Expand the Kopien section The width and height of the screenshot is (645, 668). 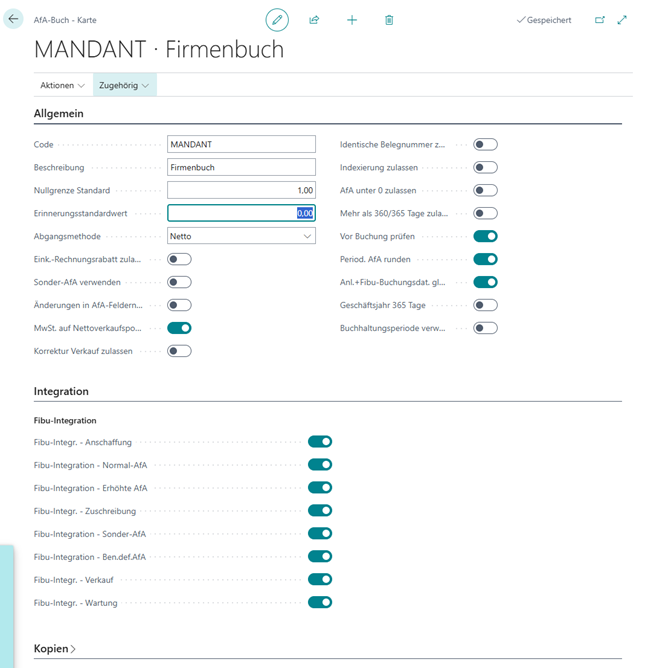[x=55, y=649]
